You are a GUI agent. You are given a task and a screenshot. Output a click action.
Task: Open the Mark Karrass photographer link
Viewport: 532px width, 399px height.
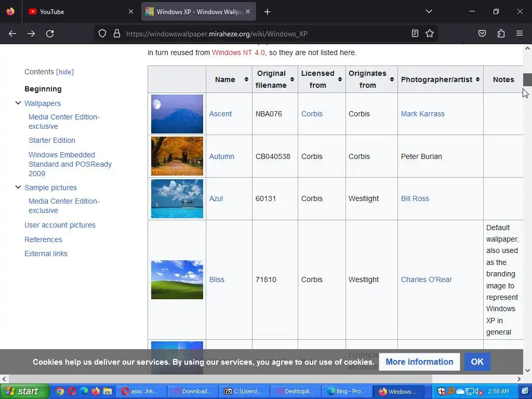pyautogui.click(x=423, y=114)
